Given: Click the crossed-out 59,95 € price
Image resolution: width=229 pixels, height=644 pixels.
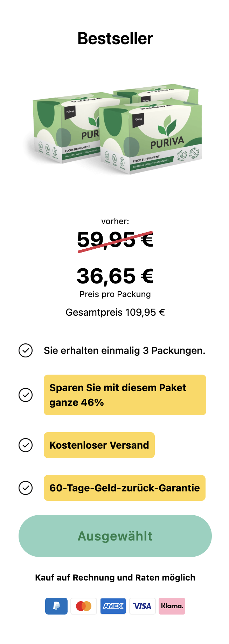Looking at the screenshot, I should (x=115, y=240).
